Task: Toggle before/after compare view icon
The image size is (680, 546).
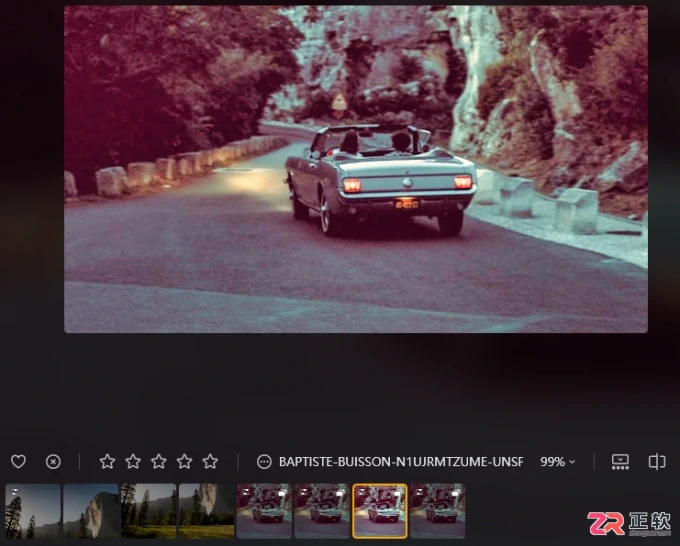Action: [x=657, y=461]
